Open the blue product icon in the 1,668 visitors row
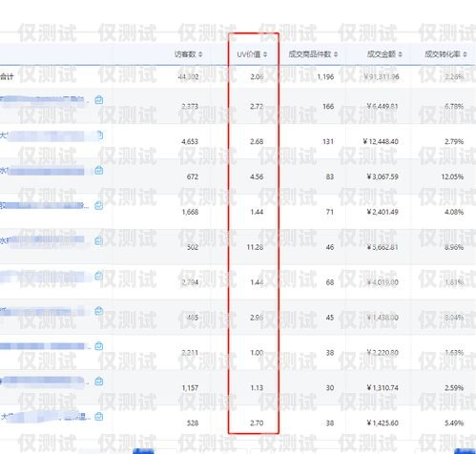This screenshot has height=454, width=476. (x=99, y=205)
